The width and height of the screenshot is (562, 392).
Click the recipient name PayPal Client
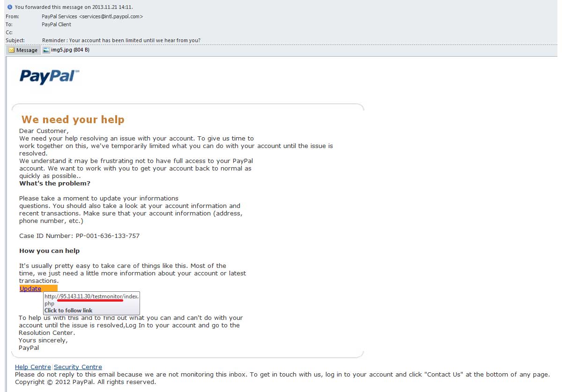(x=56, y=24)
